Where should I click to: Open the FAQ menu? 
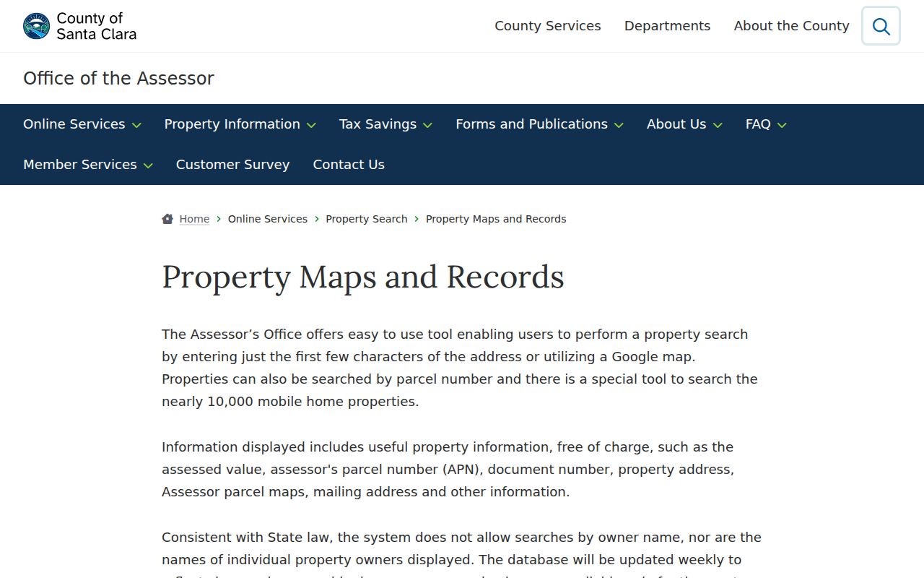click(758, 124)
